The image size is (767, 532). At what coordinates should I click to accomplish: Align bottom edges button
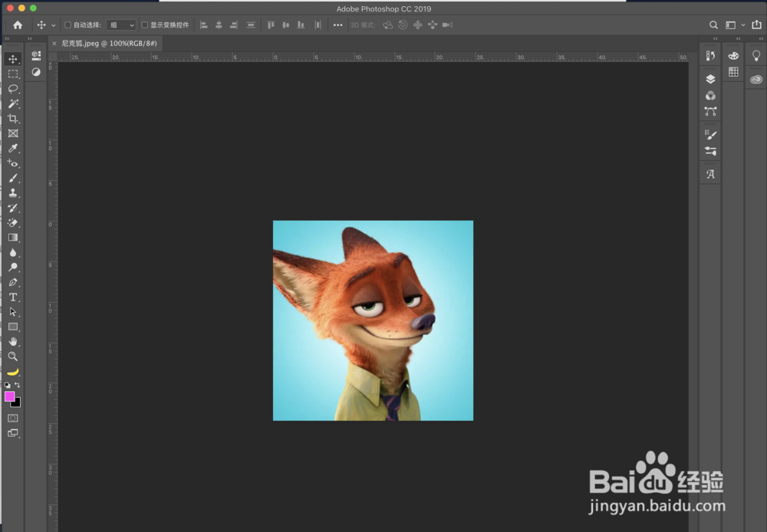[301, 25]
